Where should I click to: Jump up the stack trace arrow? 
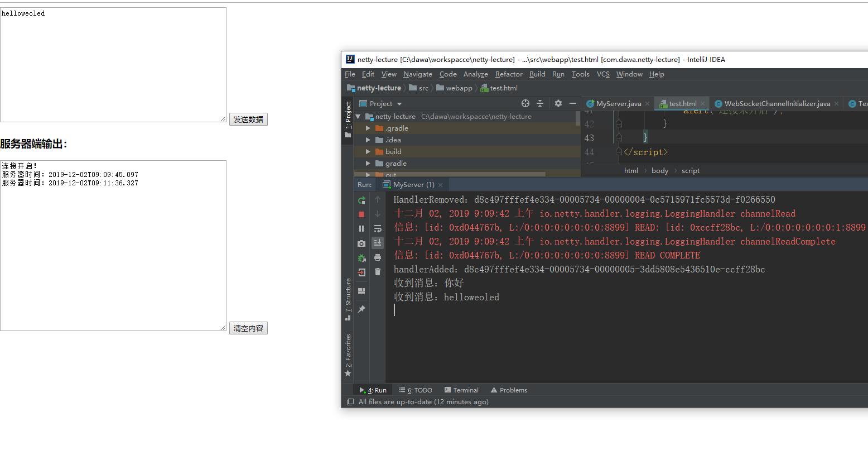(378, 199)
